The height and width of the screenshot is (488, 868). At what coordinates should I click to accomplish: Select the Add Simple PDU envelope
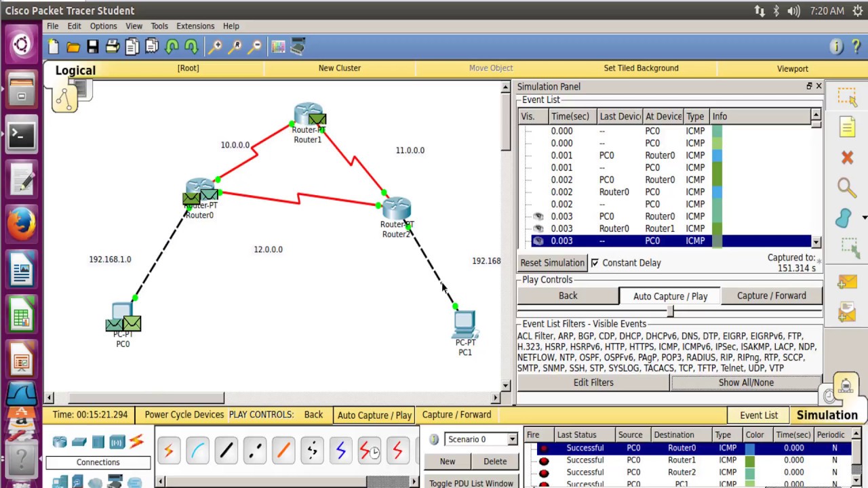(x=847, y=281)
